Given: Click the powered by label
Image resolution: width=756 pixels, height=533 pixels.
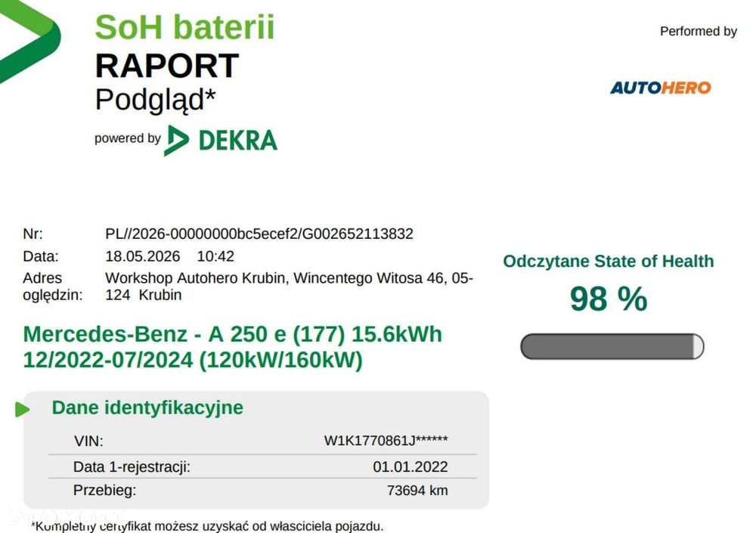Looking at the screenshot, I should (x=127, y=138).
